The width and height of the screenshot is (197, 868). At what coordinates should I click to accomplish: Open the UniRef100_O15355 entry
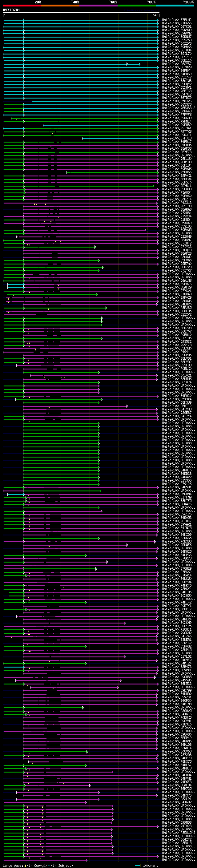[176, 481]
